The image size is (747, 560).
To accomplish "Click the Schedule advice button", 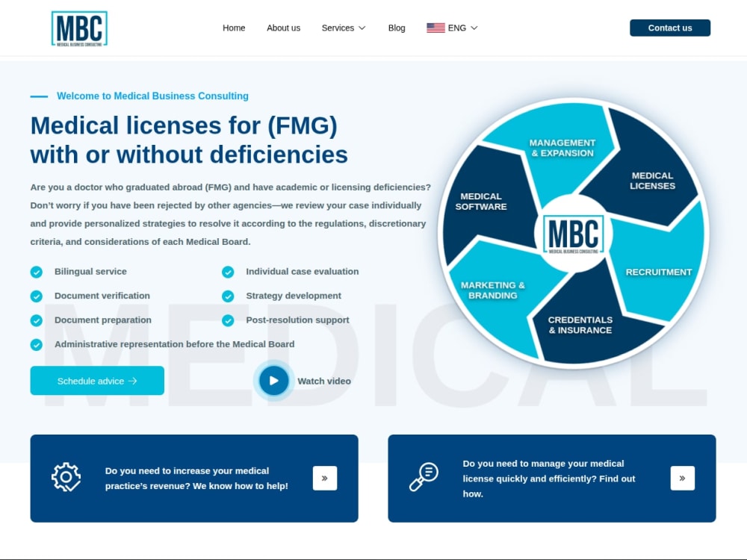I will [x=97, y=381].
